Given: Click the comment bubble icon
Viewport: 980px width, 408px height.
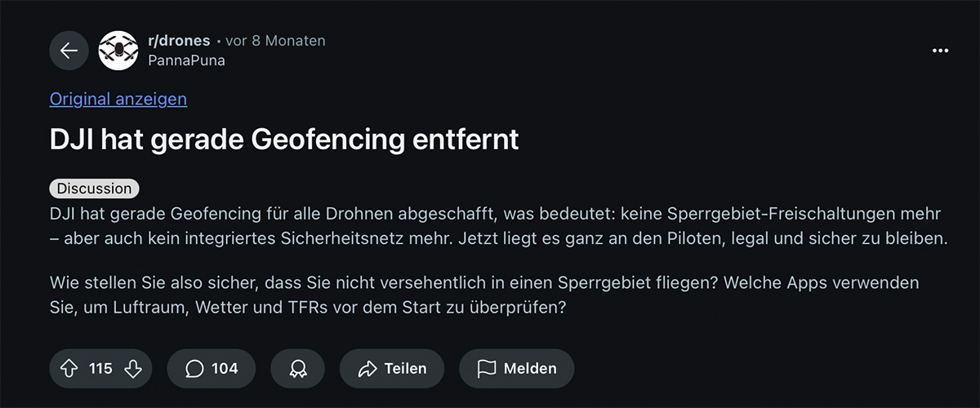Looking at the screenshot, I should click(x=194, y=369).
